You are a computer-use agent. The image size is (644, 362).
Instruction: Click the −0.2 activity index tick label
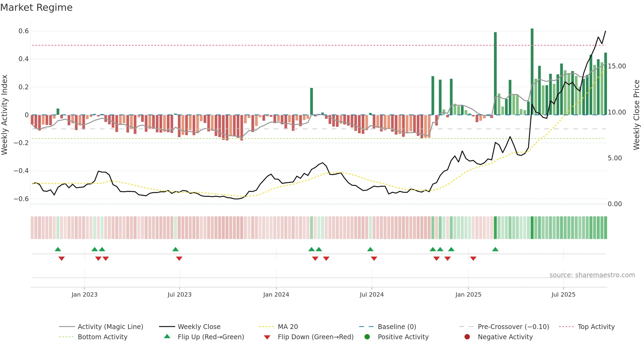(x=21, y=143)
